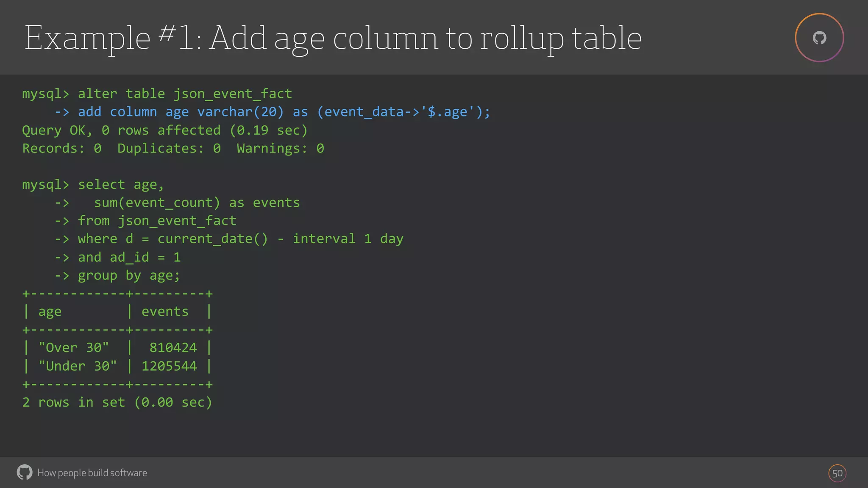This screenshot has height=488, width=868.
Task: Click the slide title 'Example #1: Add age column to rollup table'
Action: click(x=333, y=38)
